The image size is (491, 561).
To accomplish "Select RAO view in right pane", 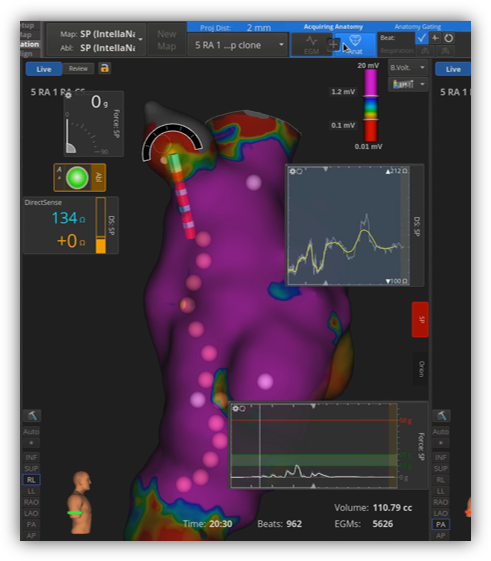I will (441, 502).
